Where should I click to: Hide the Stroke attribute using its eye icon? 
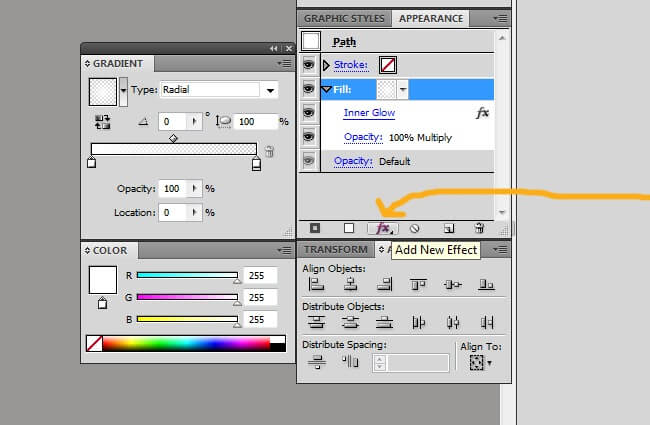coord(310,65)
